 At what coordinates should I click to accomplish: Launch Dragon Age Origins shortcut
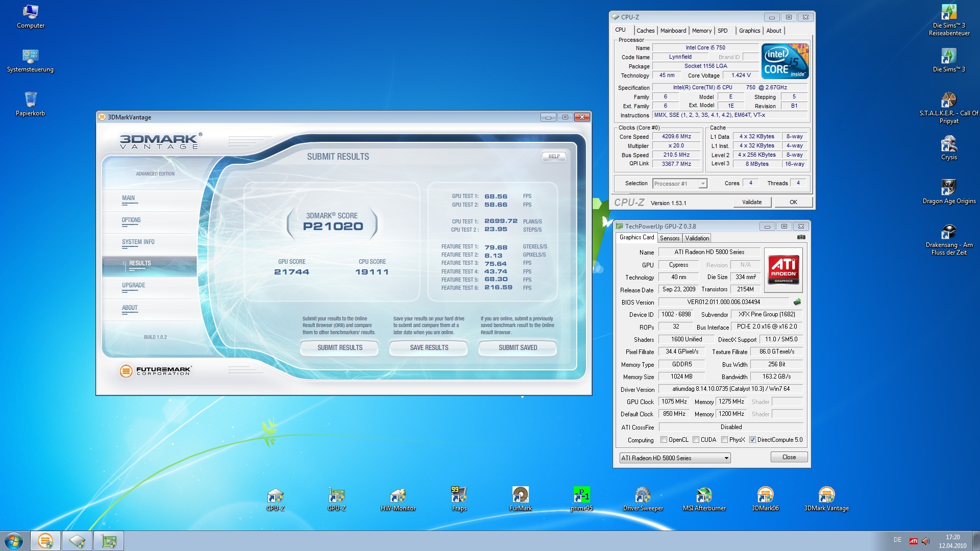pyautogui.click(x=949, y=192)
